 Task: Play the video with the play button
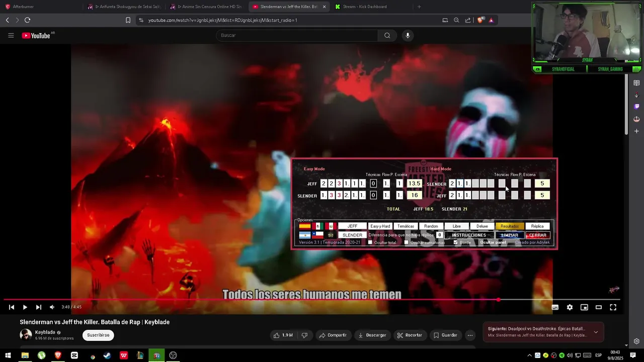pyautogui.click(x=25, y=307)
